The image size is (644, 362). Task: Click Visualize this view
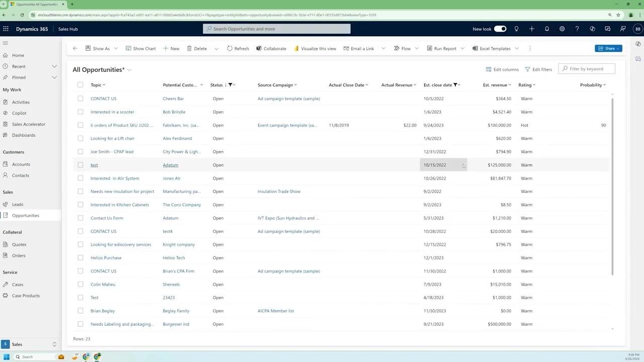[315, 48]
